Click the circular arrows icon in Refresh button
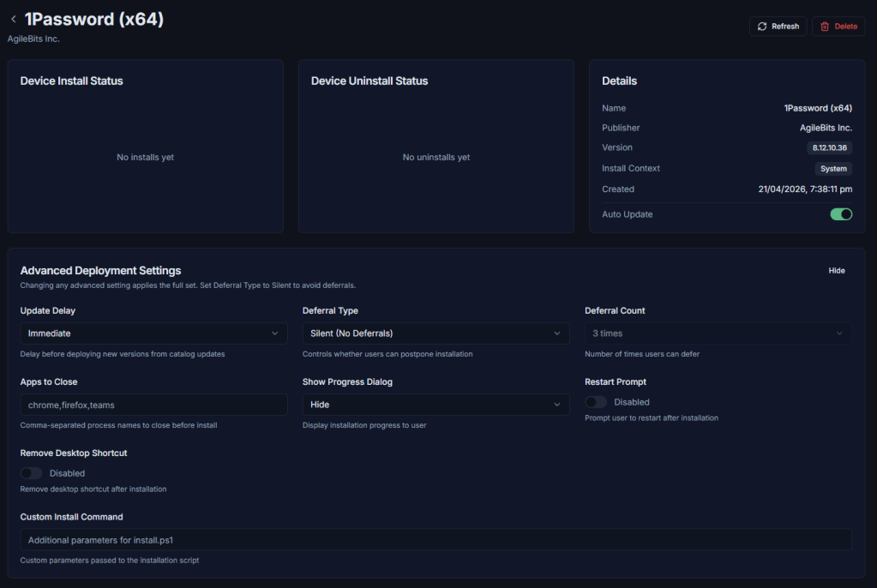Screen dimensions: 877x588 pyautogui.click(x=762, y=27)
